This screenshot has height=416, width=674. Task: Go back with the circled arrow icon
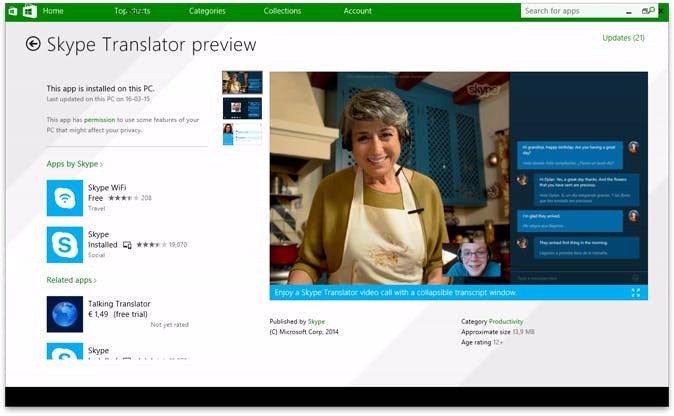[x=33, y=44]
